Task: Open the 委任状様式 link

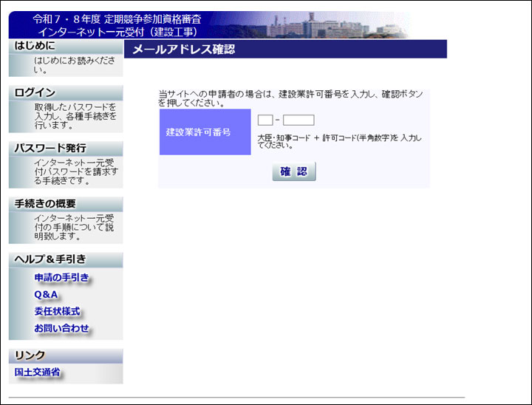Action: [57, 311]
